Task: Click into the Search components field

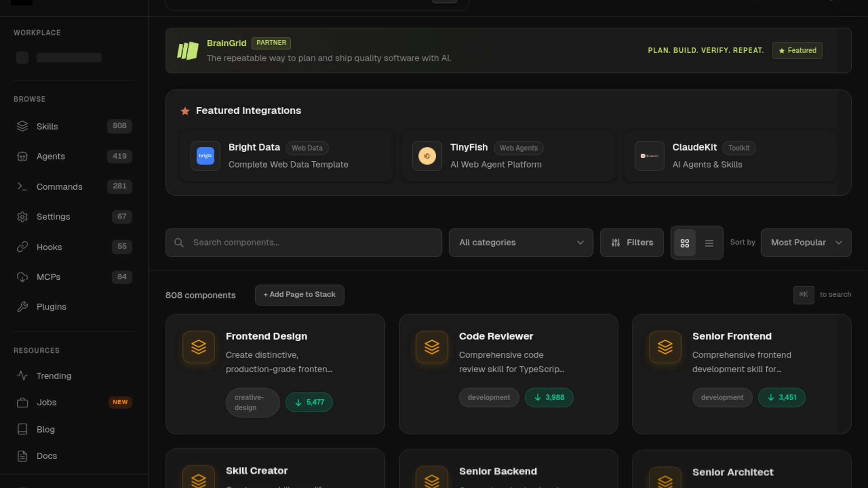Action: 312,243
